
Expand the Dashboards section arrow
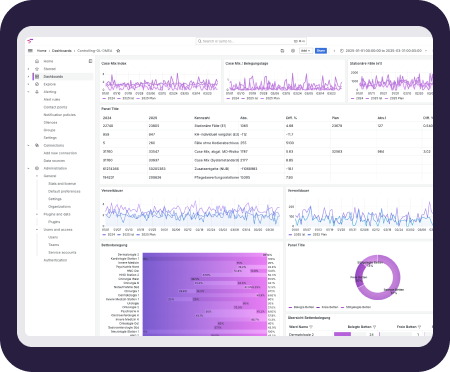pyautogui.click(x=28, y=77)
